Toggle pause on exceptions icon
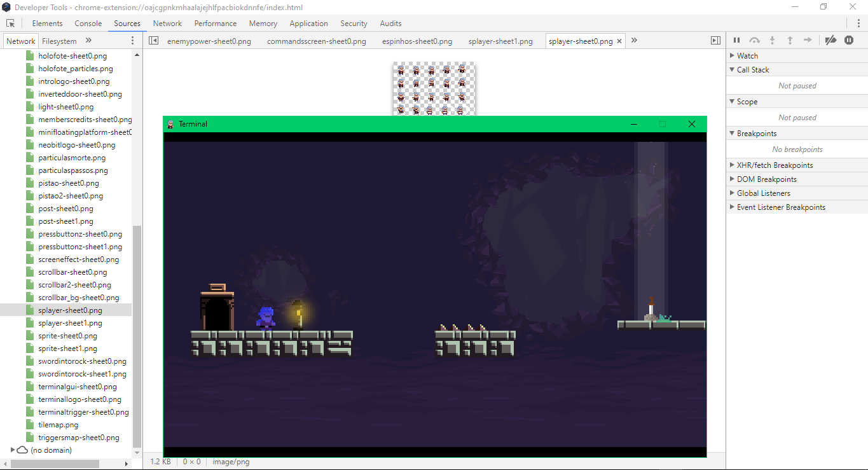The image size is (868, 470). pyautogui.click(x=849, y=41)
